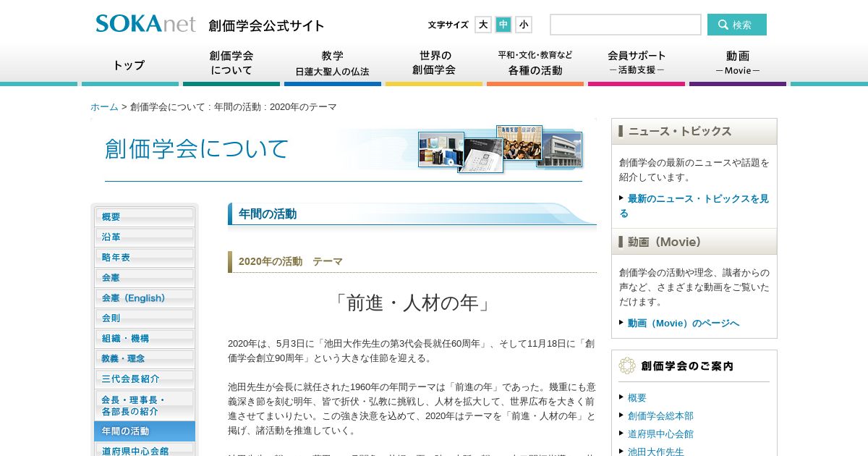Screen dimensions: 868x456
Task: Click the 年間の活動 section heading
Action: (412, 214)
